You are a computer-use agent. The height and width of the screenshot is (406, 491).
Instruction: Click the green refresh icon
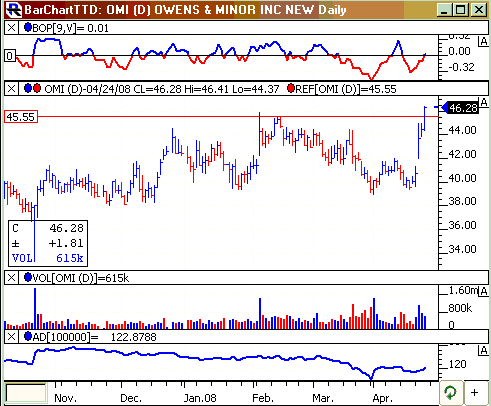pyautogui.click(x=451, y=393)
